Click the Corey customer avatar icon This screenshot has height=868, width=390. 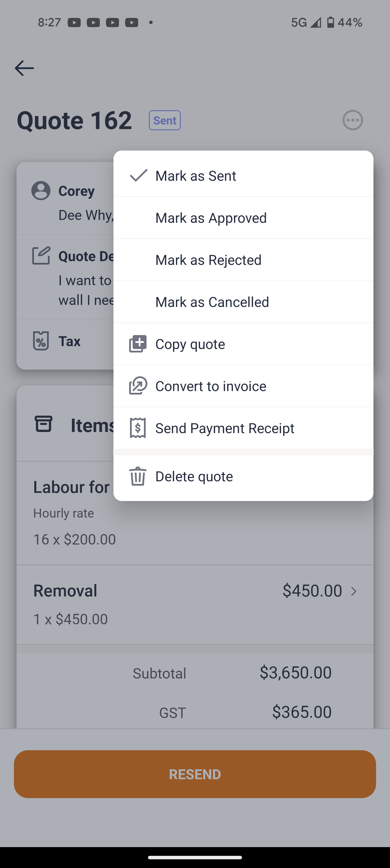pyautogui.click(x=41, y=191)
